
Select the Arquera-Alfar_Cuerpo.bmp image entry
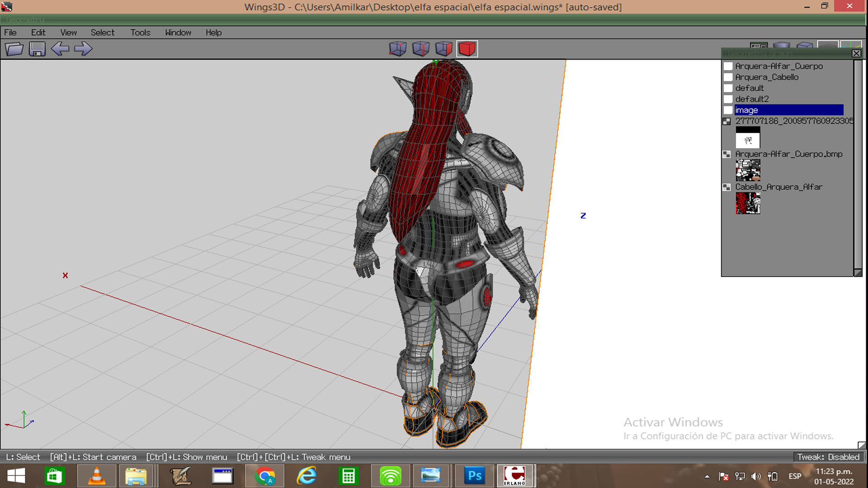coord(789,154)
